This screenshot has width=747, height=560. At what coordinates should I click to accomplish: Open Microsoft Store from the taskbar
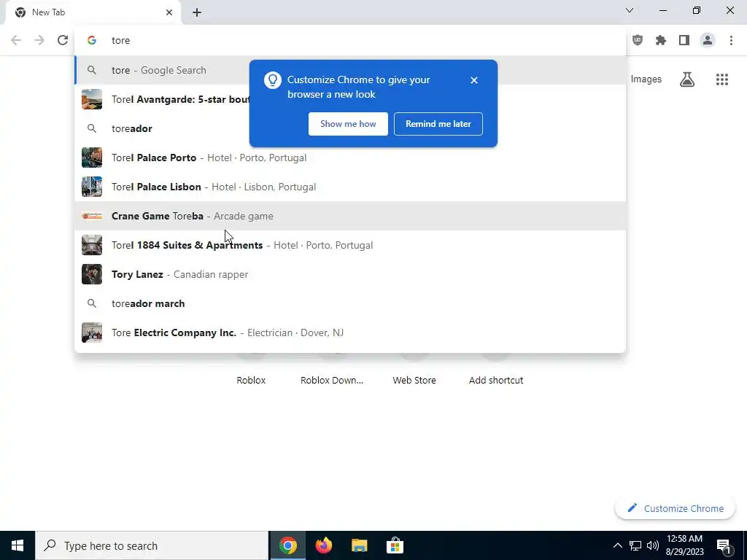point(395,545)
